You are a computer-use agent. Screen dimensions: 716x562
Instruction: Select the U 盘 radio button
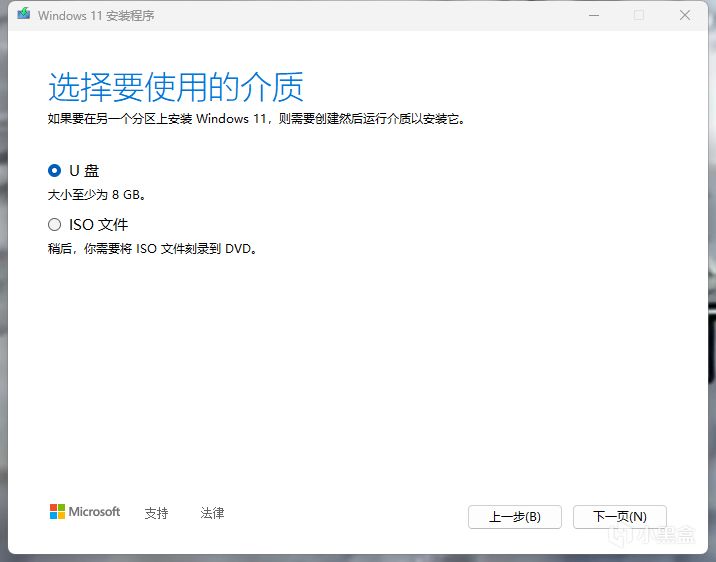(x=54, y=171)
